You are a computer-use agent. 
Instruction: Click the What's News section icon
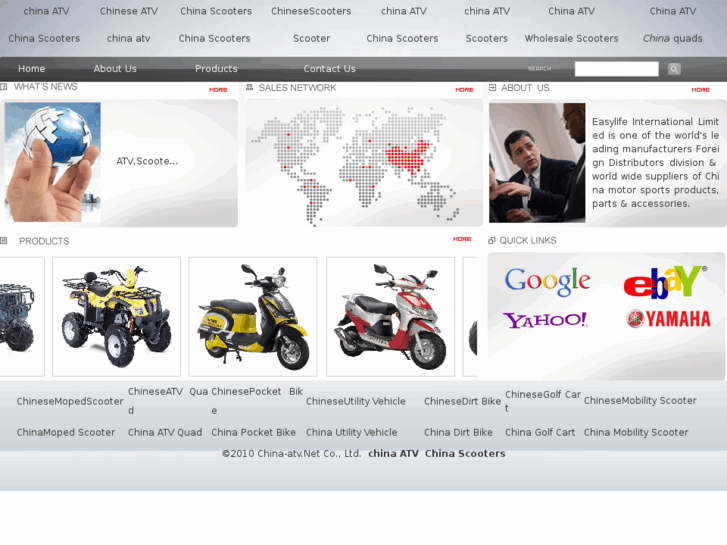[x=3, y=87]
